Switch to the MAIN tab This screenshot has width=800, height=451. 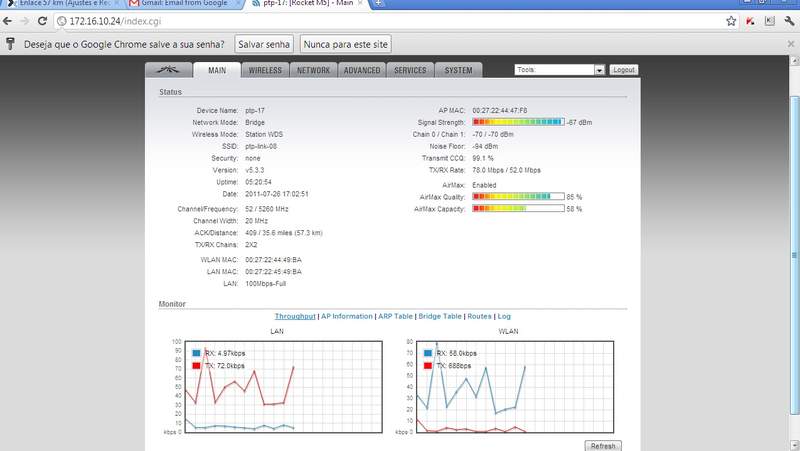click(217, 70)
